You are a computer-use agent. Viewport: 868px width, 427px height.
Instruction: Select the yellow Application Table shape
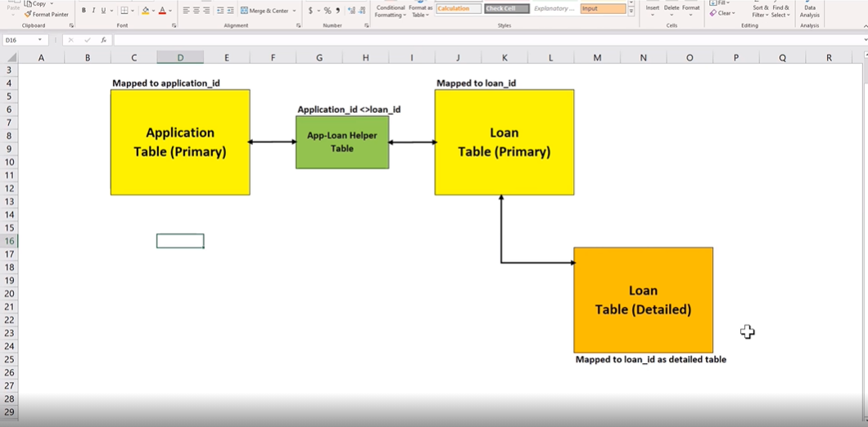pos(180,142)
